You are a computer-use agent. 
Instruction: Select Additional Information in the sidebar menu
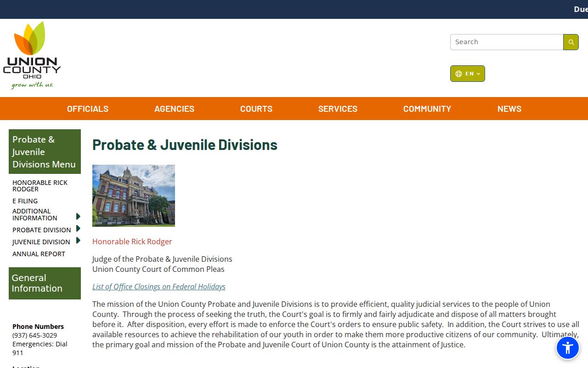click(35, 215)
